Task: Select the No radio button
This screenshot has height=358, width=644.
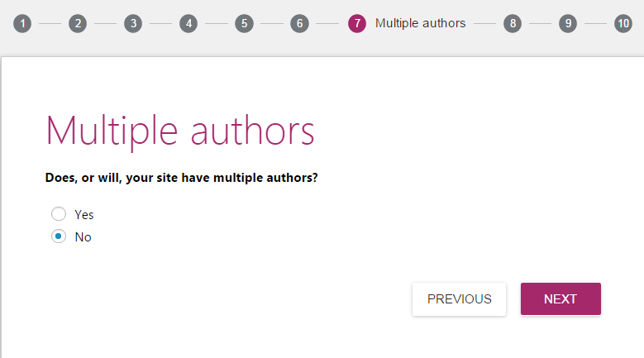Action: pos(59,236)
